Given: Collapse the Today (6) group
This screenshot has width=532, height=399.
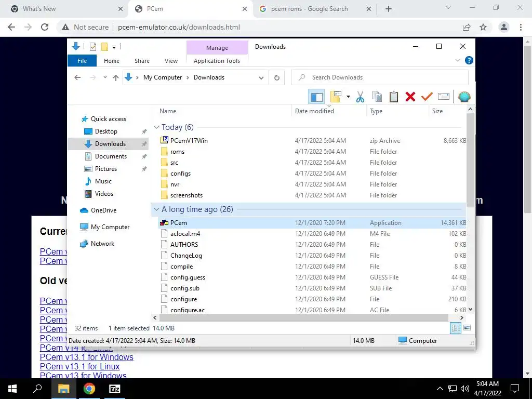Looking at the screenshot, I should [156, 127].
